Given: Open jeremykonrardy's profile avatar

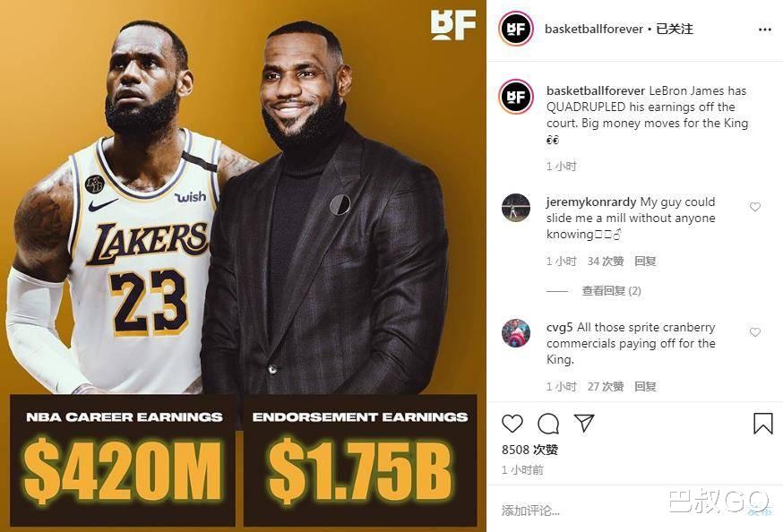Looking at the screenshot, I should (515, 210).
